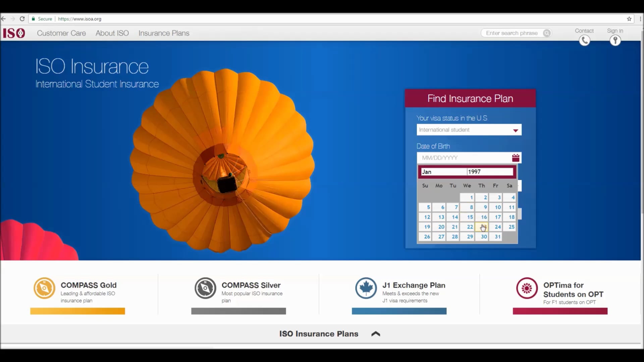644x362 pixels.
Task: Open the COMPASS Gold plan title
Action: (x=89, y=285)
